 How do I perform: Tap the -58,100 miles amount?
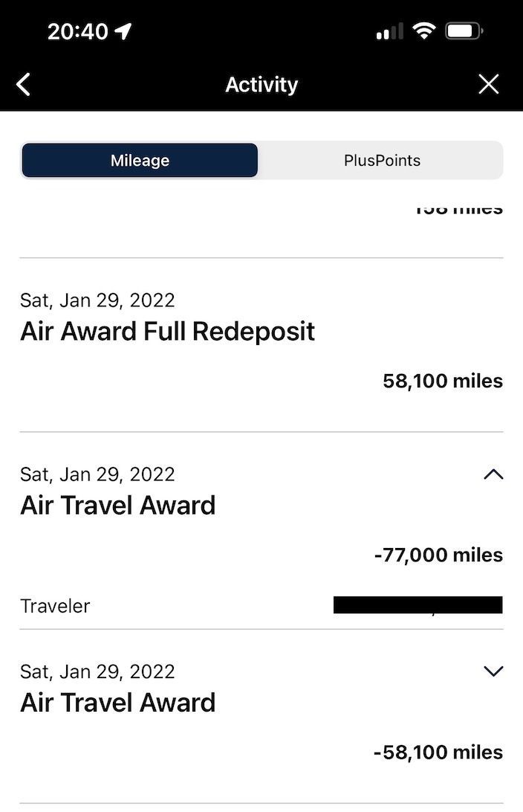pos(438,752)
